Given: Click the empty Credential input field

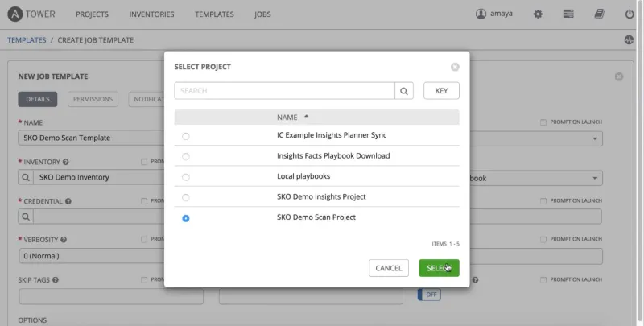Looking at the screenshot, I should (98, 217).
